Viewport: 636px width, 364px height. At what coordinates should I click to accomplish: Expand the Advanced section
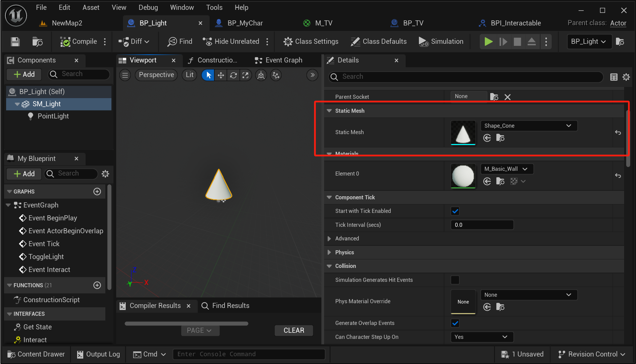pos(329,239)
